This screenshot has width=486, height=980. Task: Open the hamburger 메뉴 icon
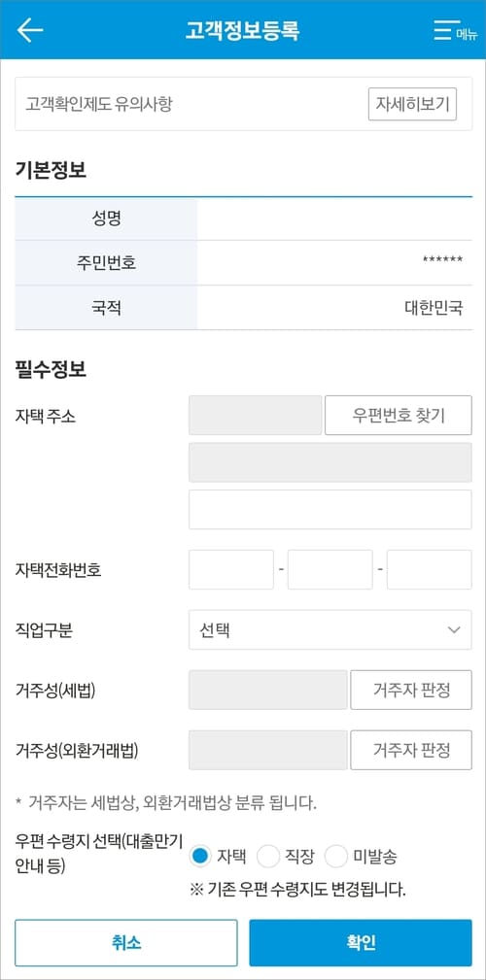coord(455,29)
